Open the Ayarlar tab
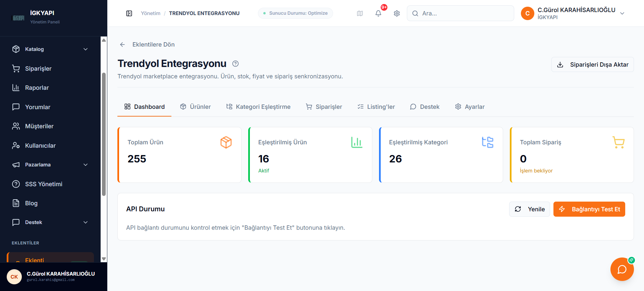The height and width of the screenshot is (291, 644). pos(470,107)
